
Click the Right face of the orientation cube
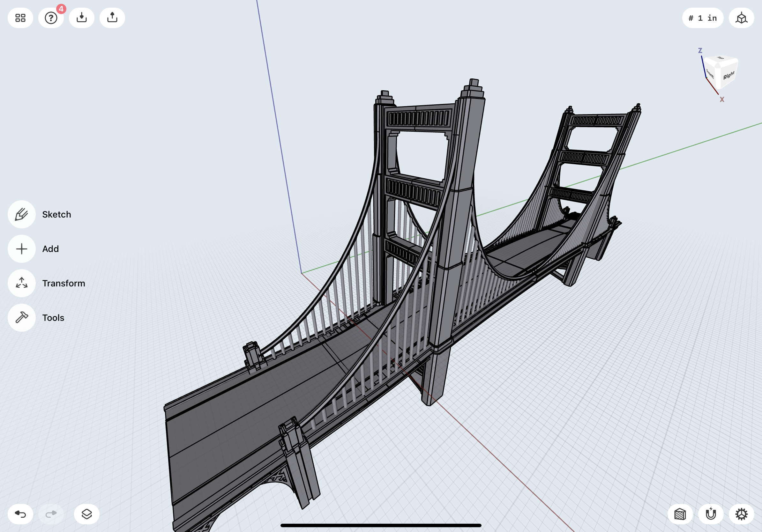click(x=728, y=76)
